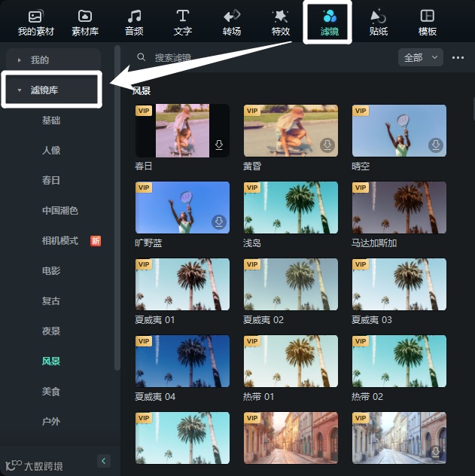475x476 pixels.
Task: Click the category list vertical scrollbar
Action: click(x=117, y=208)
